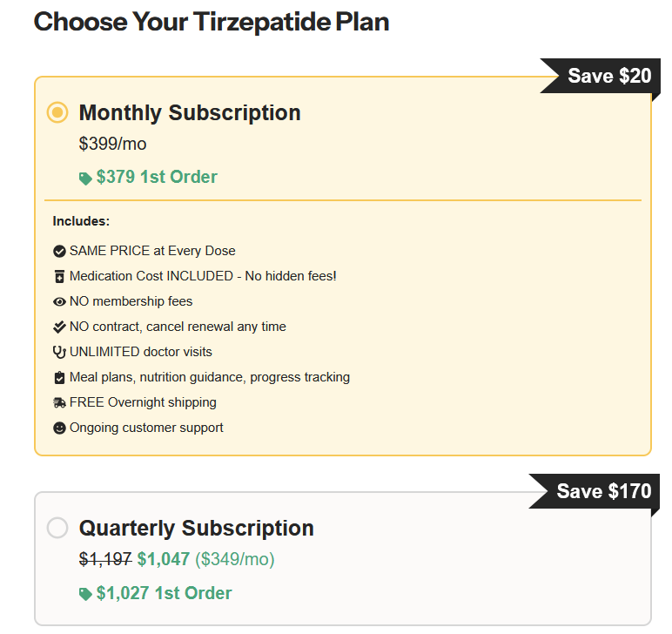Select the Monthly Subscription radio button
The width and height of the screenshot is (672, 634).
pos(57,112)
